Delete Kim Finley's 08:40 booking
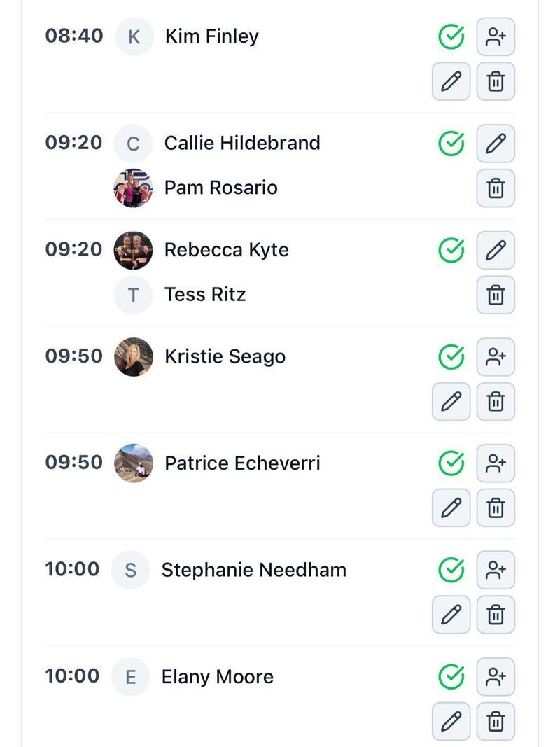This screenshot has height=747, width=560. [496, 82]
